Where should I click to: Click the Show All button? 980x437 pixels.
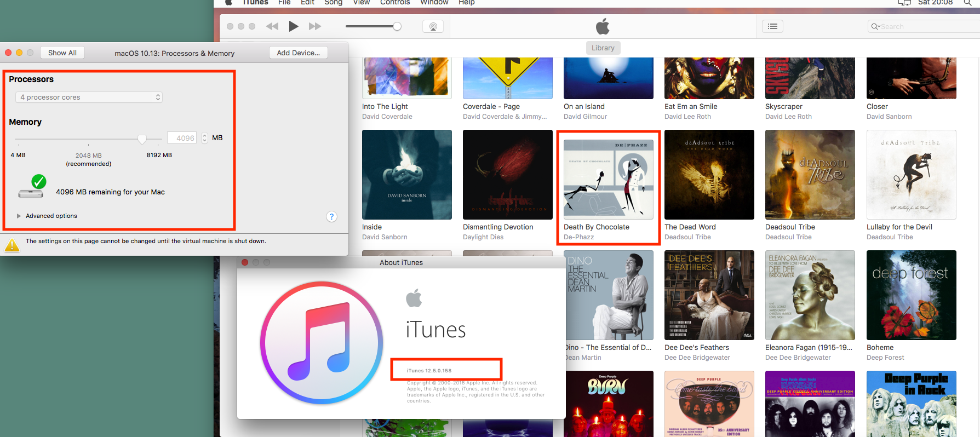click(x=62, y=53)
